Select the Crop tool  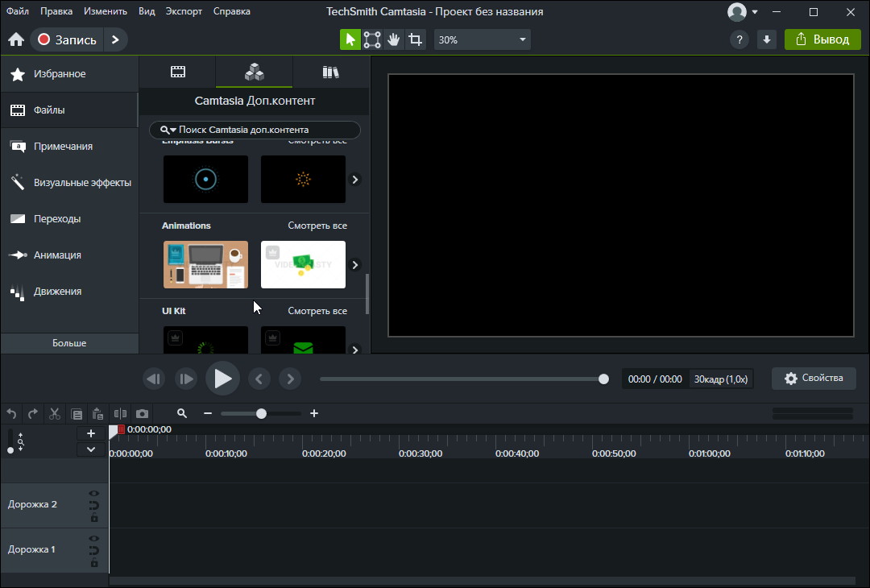click(415, 40)
